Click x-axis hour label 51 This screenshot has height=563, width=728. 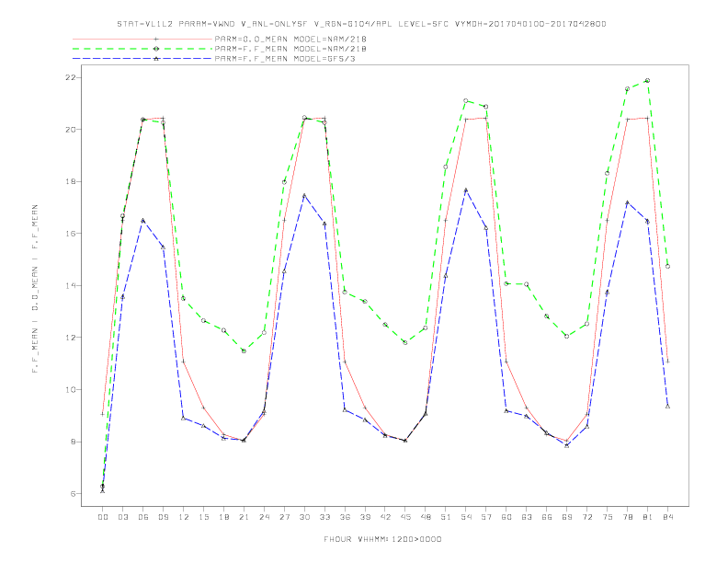[446, 517]
